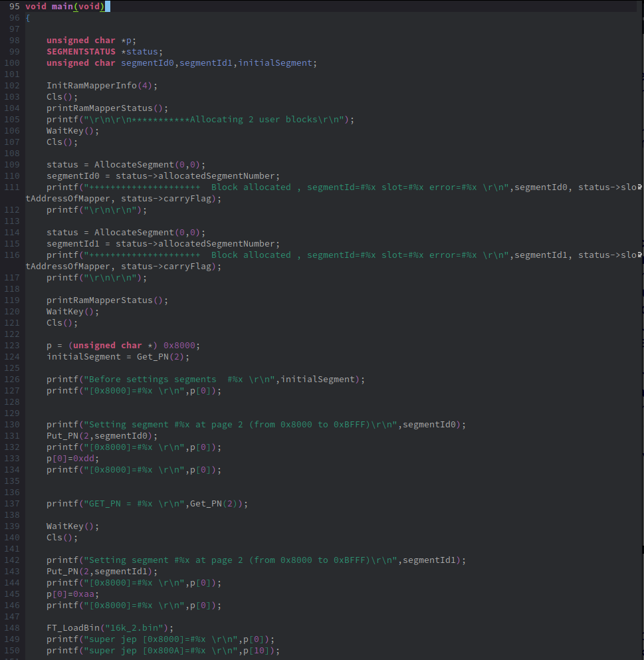The height and width of the screenshot is (660, 644).
Task: Click 'status->carryFlag' on line 111's wrapped continuation
Action: 166,199
